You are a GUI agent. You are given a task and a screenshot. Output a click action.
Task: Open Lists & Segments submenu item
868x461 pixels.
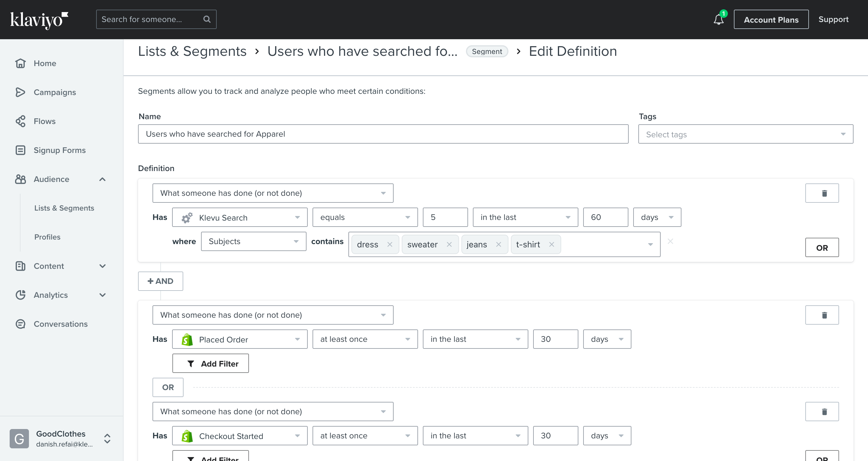click(x=64, y=208)
